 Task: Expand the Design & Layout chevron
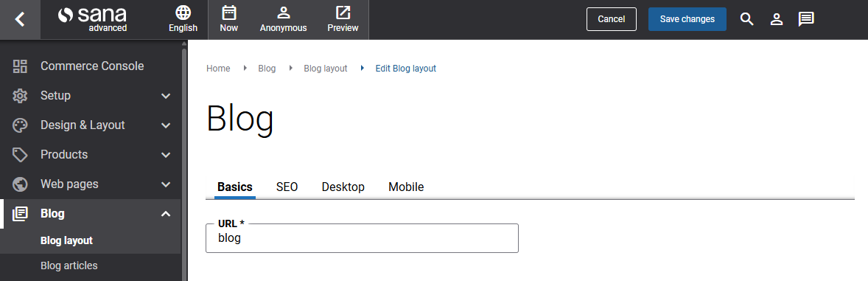coord(166,125)
